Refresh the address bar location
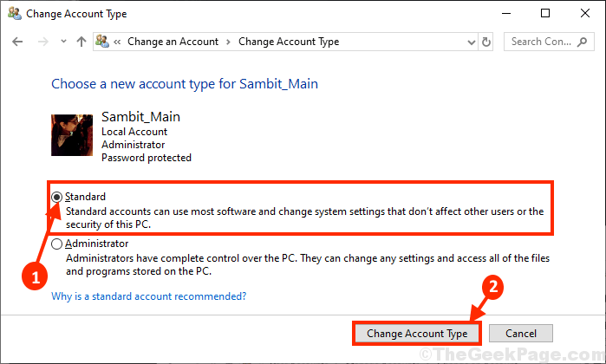 (486, 42)
